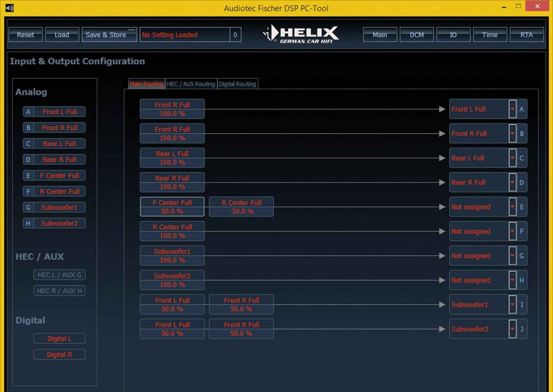
Task: Click R Center Full 100.0 % routing cell
Action: pos(172,231)
